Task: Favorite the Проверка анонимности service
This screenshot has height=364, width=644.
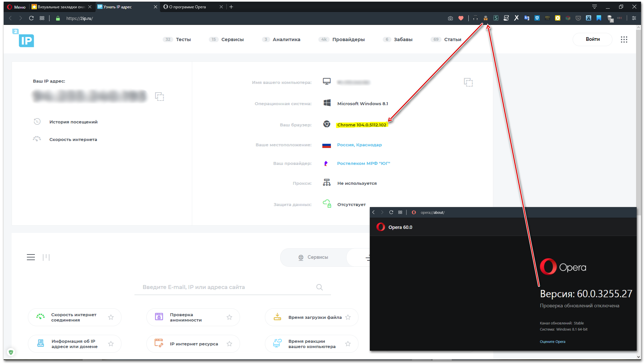Action: [229, 317]
